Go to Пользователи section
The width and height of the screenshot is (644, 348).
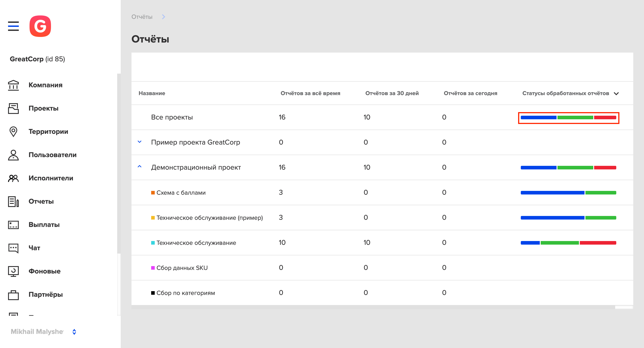pyautogui.click(x=53, y=155)
